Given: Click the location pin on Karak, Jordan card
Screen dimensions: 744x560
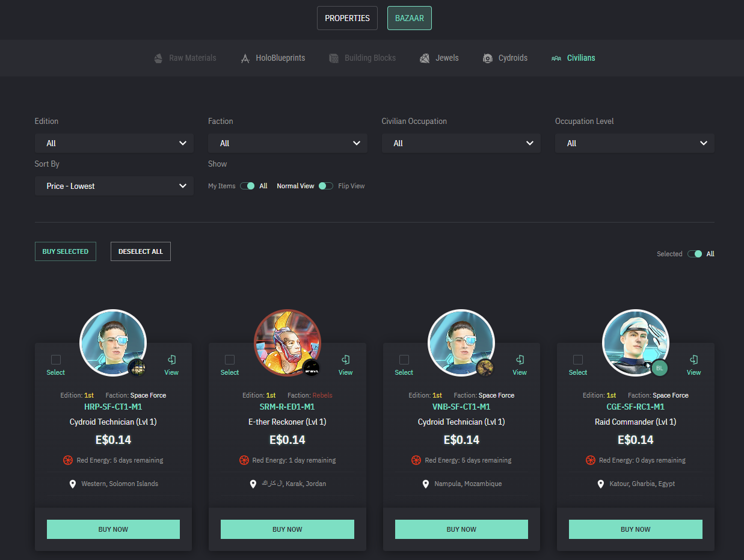Looking at the screenshot, I should 253,484.
